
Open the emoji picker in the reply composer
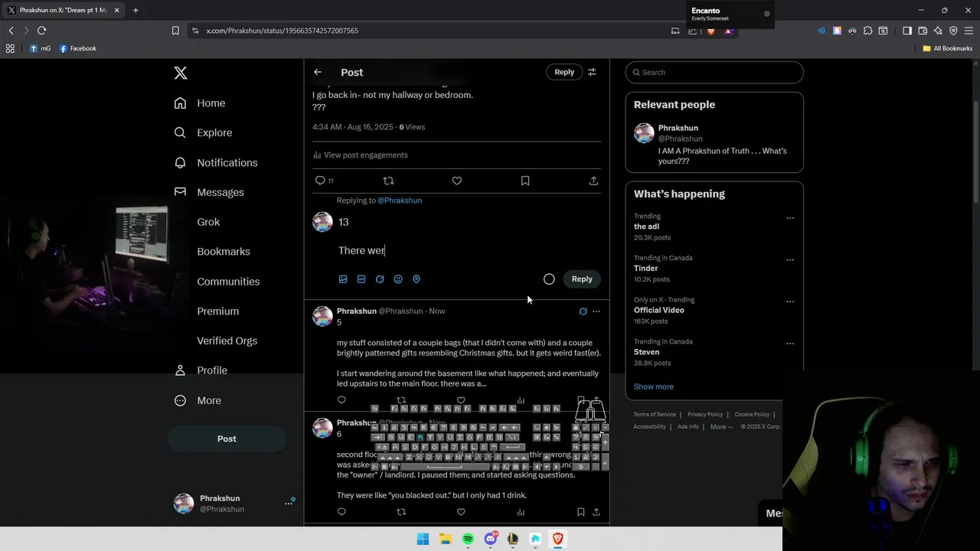[x=398, y=279]
